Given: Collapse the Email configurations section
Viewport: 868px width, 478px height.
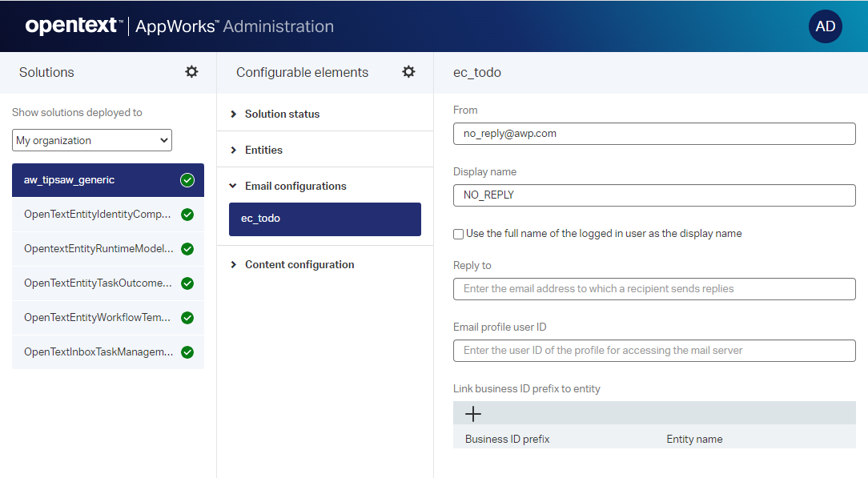Looking at the screenshot, I should 295,186.
